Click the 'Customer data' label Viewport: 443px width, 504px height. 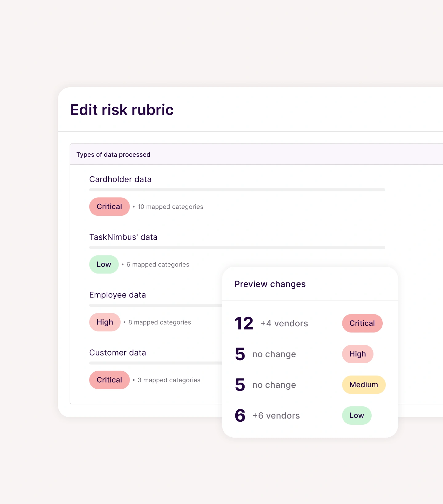(x=118, y=352)
